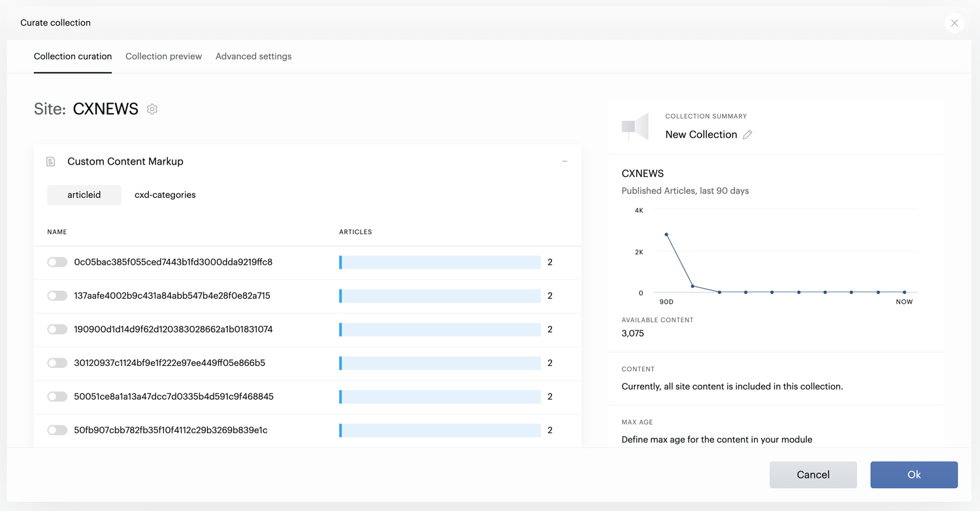Close the Curate collection dialog
This screenshot has width=980, height=511.
955,23
